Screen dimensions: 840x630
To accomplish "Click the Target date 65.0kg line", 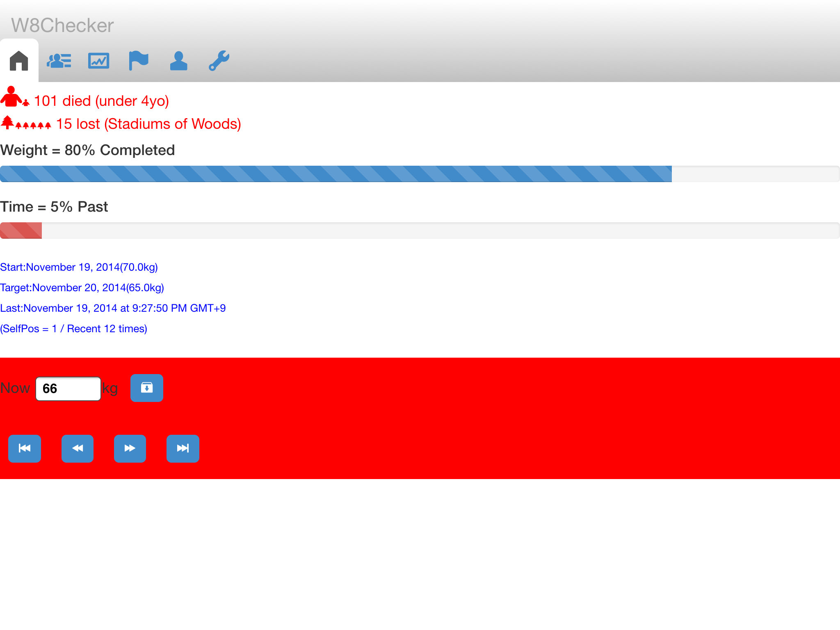I will pyautogui.click(x=82, y=288).
